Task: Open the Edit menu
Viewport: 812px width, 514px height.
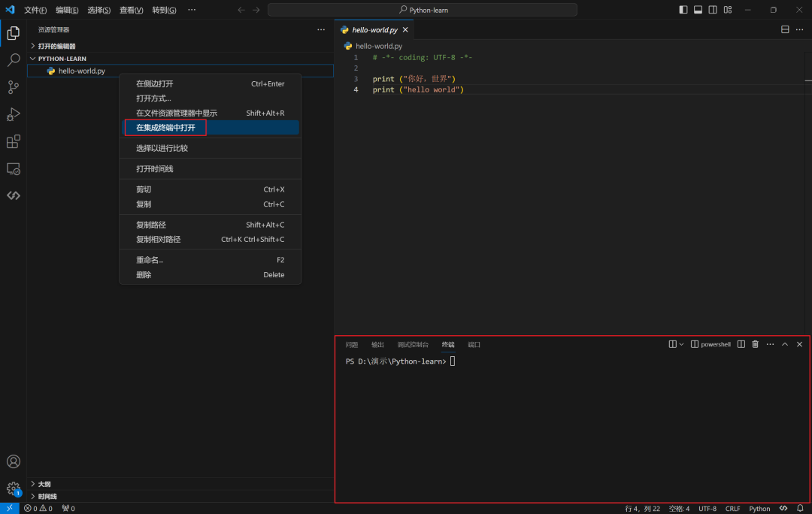Action: pos(67,10)
